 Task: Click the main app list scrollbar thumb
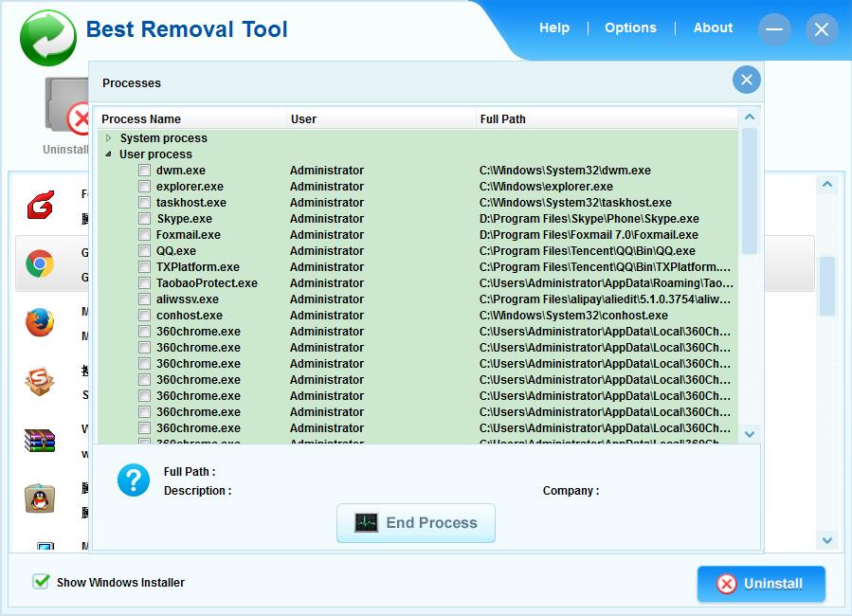827,285
